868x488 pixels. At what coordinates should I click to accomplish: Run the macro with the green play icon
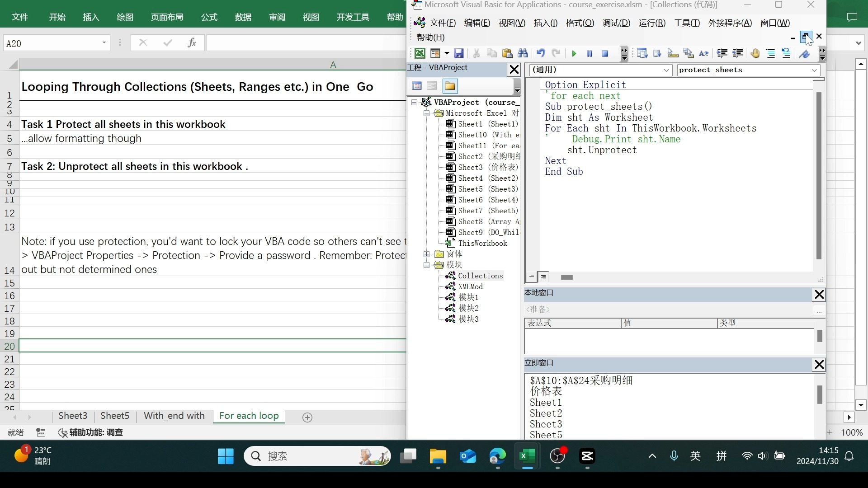pos(574,53)
